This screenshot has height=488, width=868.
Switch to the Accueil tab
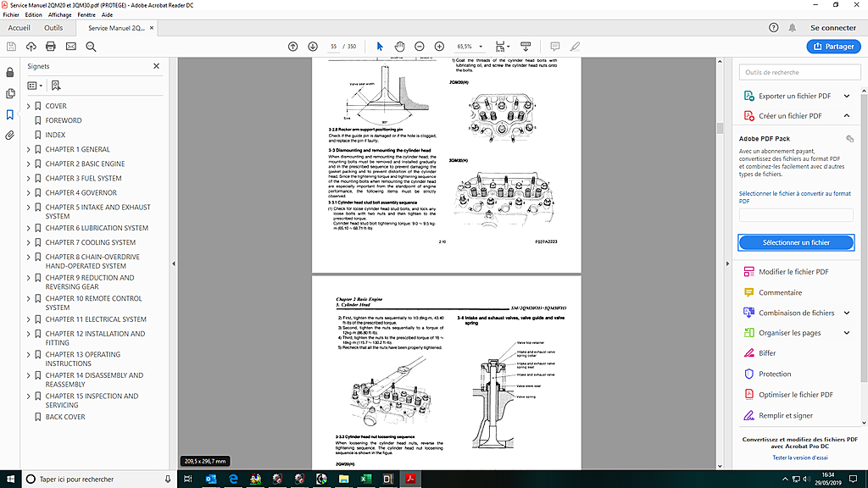19,28
